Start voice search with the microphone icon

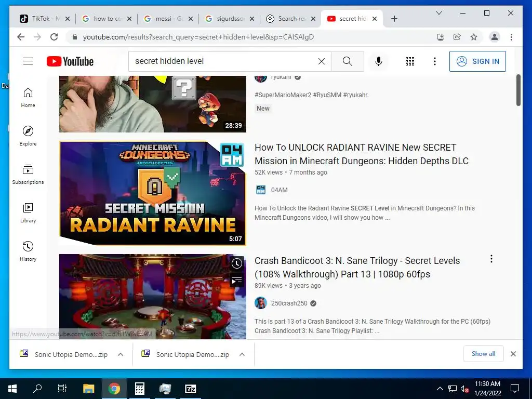(379, 61)
